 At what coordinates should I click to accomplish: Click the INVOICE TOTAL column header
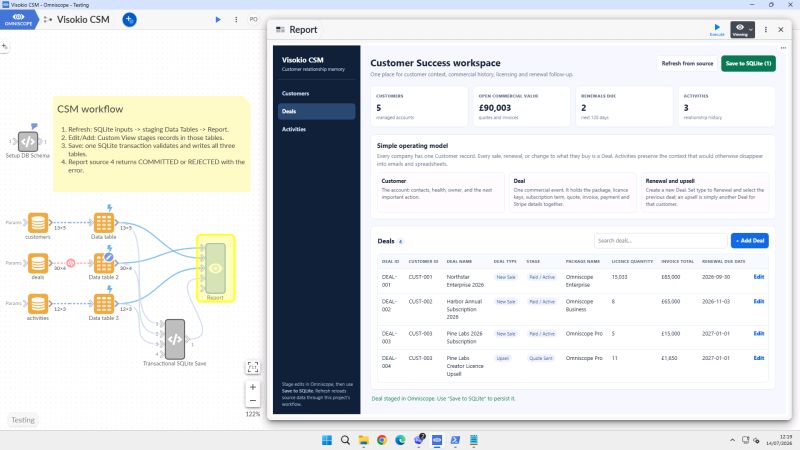(x=678, y=261)
